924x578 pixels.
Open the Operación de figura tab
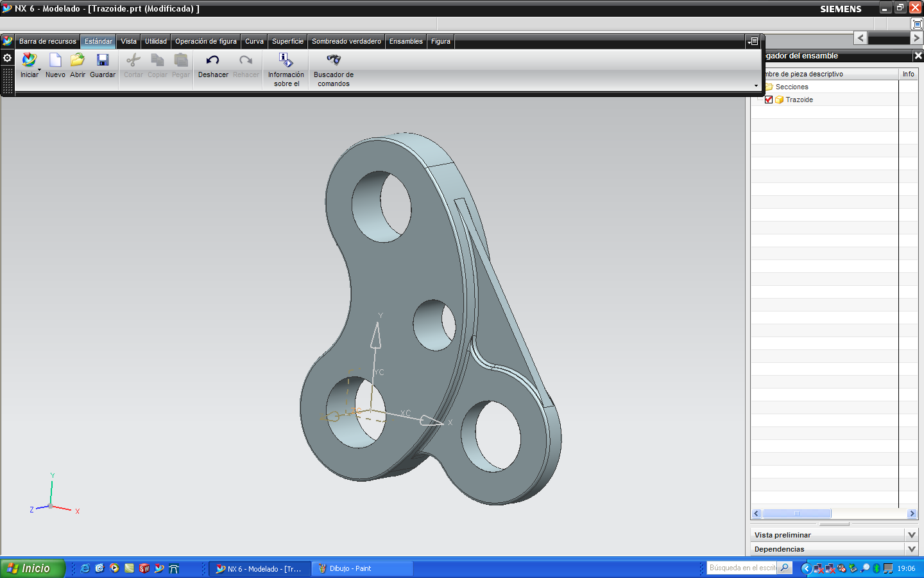(206, 41)
